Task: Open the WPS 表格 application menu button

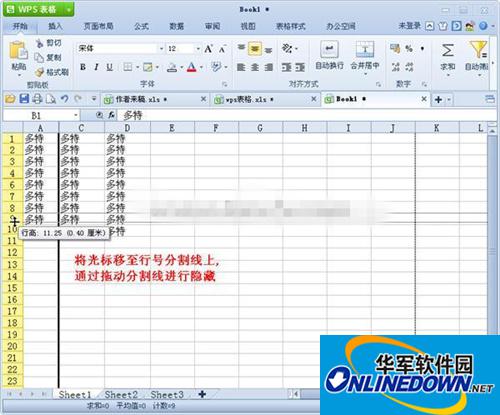Action: pyautogui.click(x=38, y=9)
